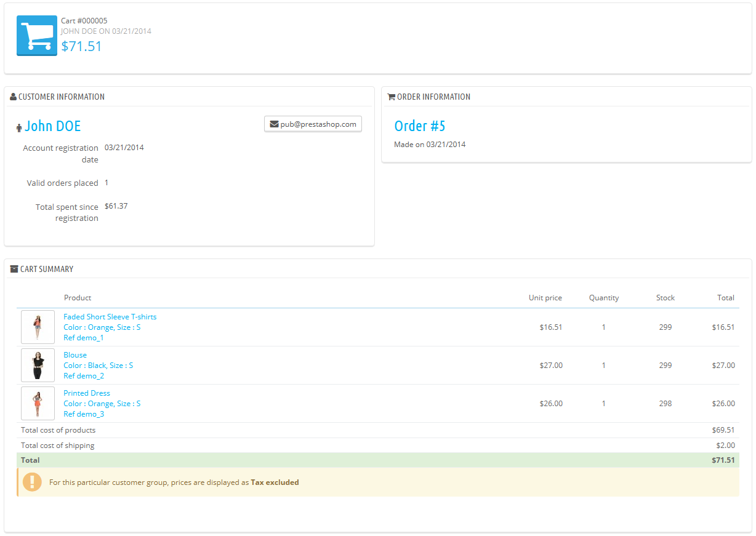The height and width of the screenshot is (536, 756).
Task: Select the Ref demo_3 reference link
Action: pyautogui.click(x=84, y=414)
